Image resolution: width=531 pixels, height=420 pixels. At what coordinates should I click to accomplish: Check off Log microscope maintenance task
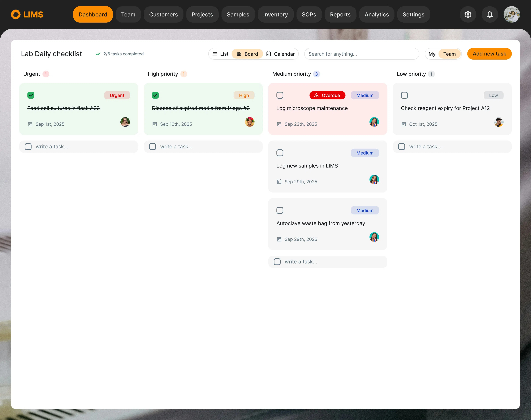280,95
